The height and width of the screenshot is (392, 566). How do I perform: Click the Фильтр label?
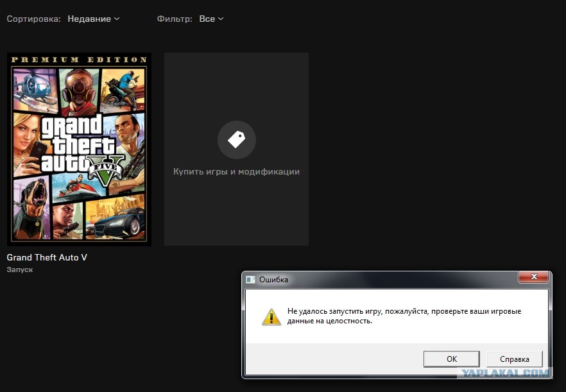(x=175, y=19)
